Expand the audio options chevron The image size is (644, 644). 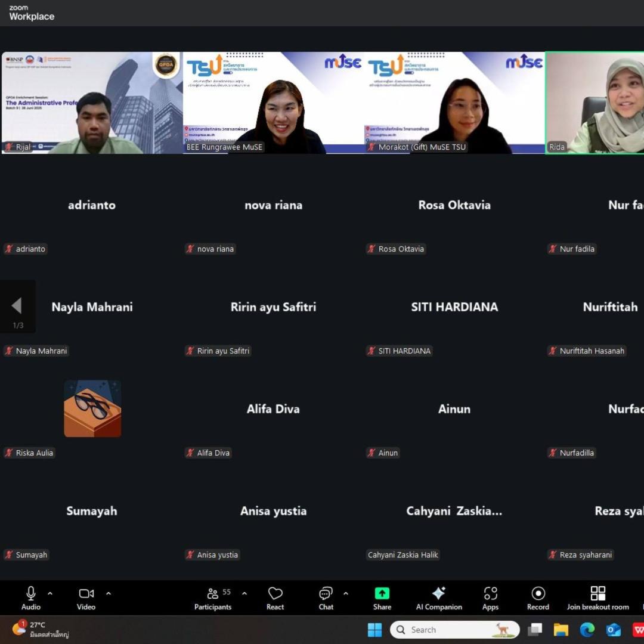(x=50, y=593)
